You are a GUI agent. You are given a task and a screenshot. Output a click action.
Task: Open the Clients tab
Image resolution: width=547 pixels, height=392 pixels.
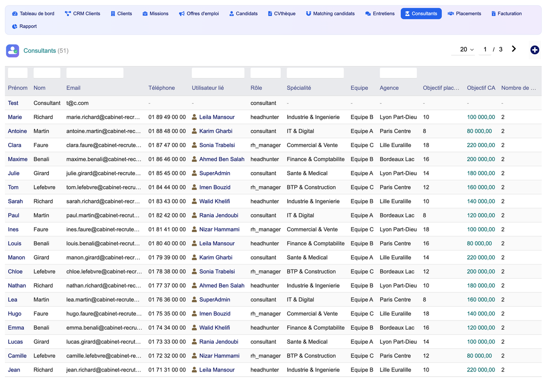(x=121, y=14)
